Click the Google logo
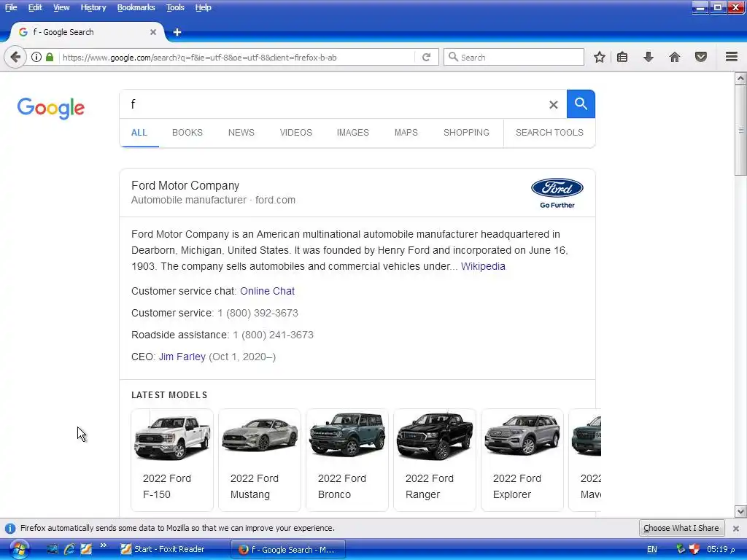 tap(51, 108)
